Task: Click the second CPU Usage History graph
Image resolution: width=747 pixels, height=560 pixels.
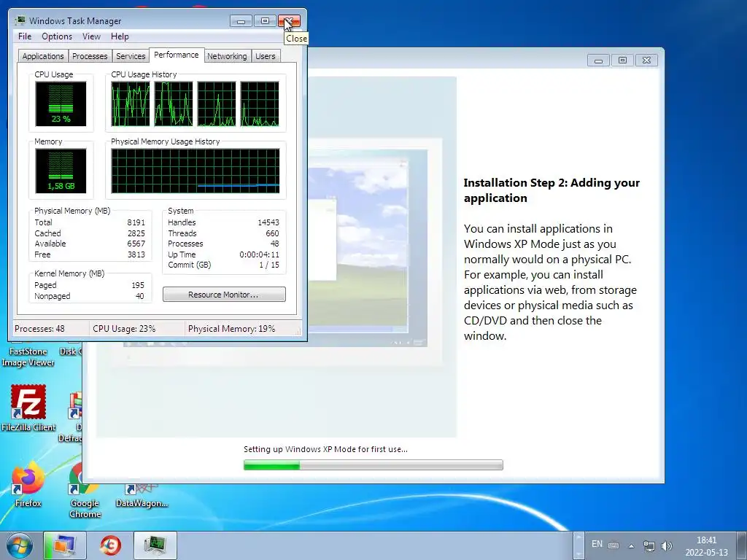Action: coord(174,104)
